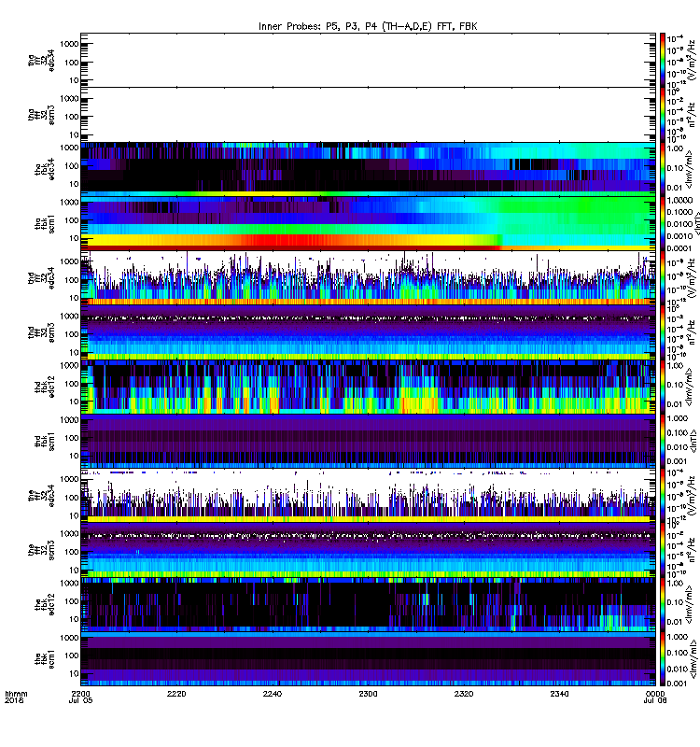The image size is (700, 747).
Task: Click the 'tha fff 32 edc34' panel label
Action: 41,60
